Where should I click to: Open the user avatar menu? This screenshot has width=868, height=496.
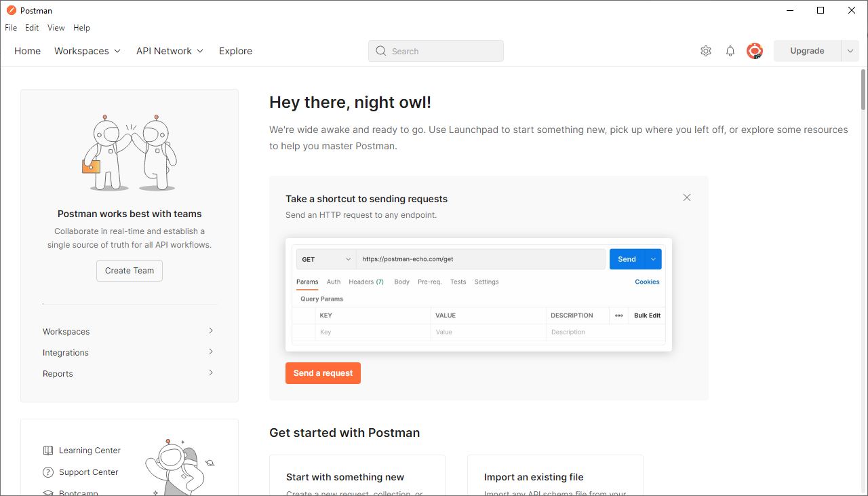point(755,51)
